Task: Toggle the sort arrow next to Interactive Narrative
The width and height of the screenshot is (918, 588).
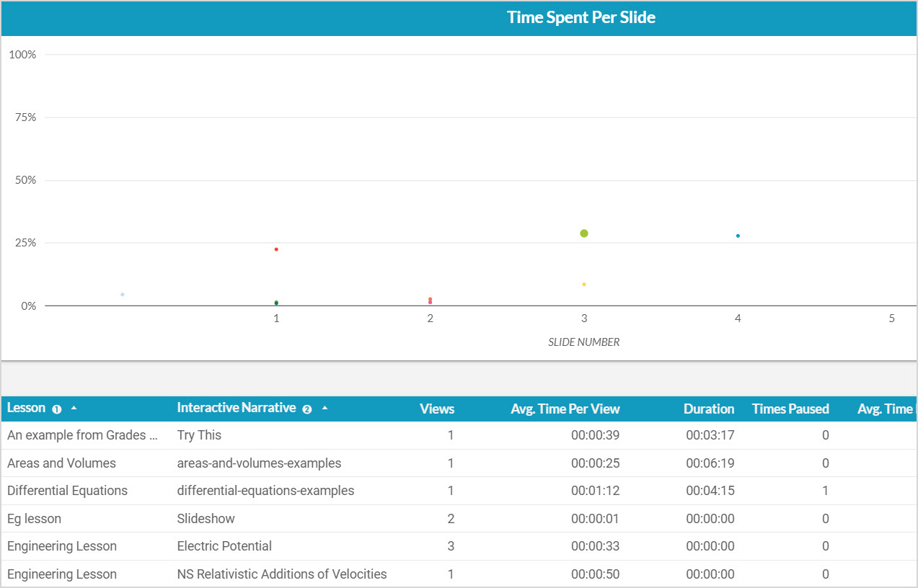Action: (325, 409)
